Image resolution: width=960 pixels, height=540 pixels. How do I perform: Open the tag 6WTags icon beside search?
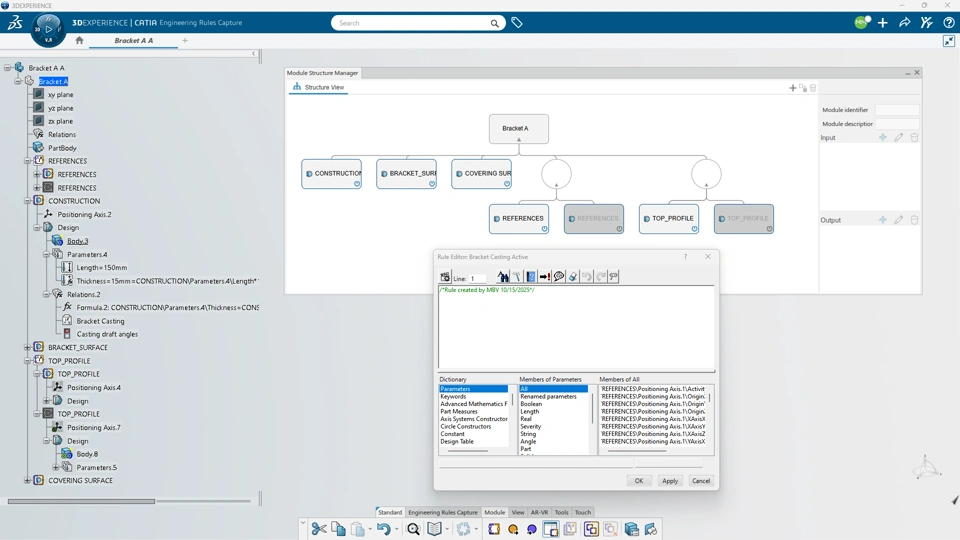pos(517,23)
